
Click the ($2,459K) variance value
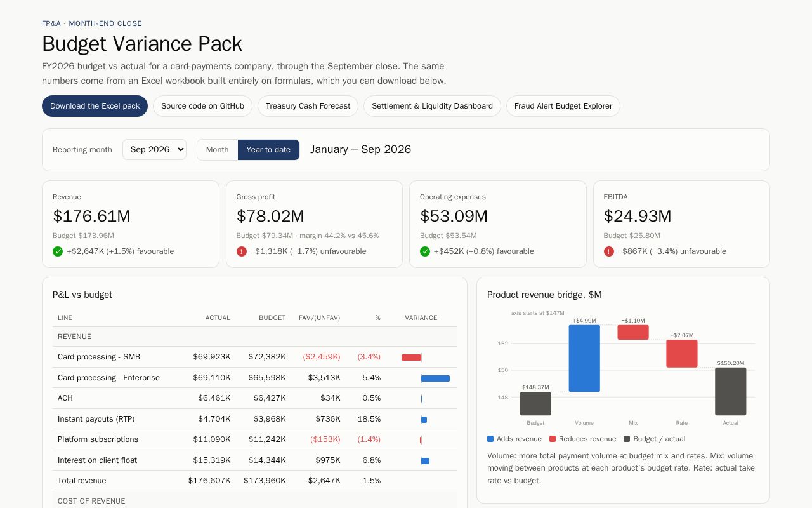coord(322,357)
